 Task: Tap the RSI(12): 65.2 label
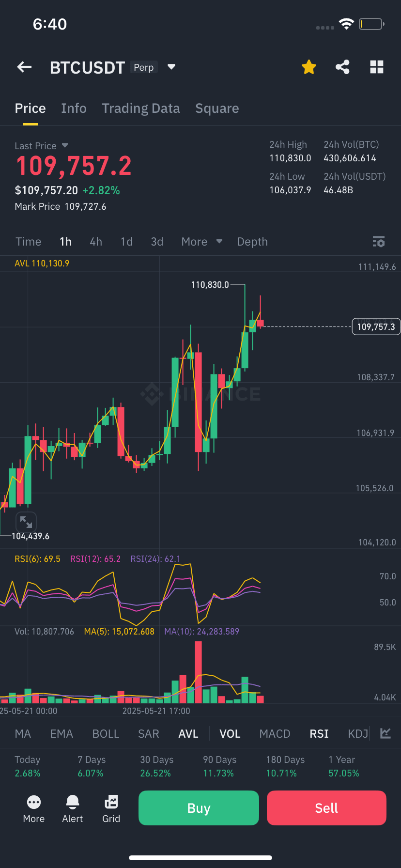(95, 559)
